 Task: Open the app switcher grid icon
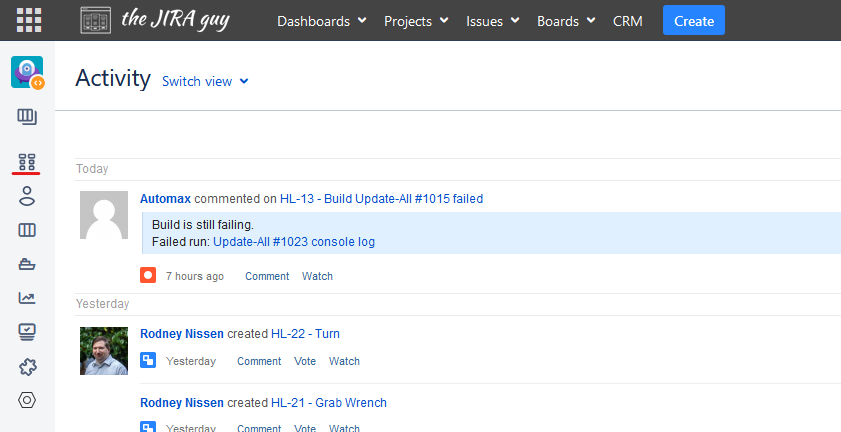29,20
